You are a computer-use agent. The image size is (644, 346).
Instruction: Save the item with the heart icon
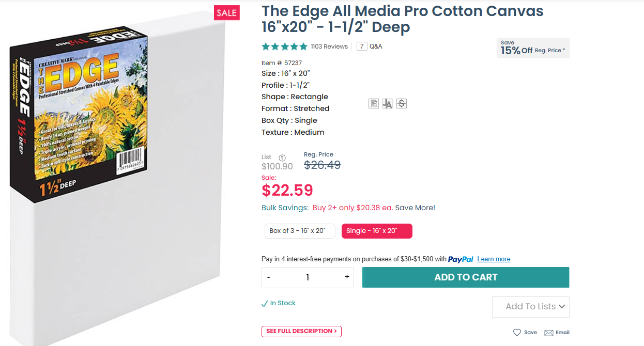click(517, 333)
